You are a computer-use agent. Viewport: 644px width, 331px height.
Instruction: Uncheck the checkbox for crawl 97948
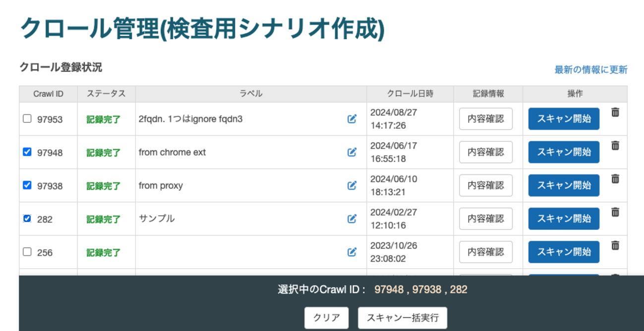[x=27, y=152]
